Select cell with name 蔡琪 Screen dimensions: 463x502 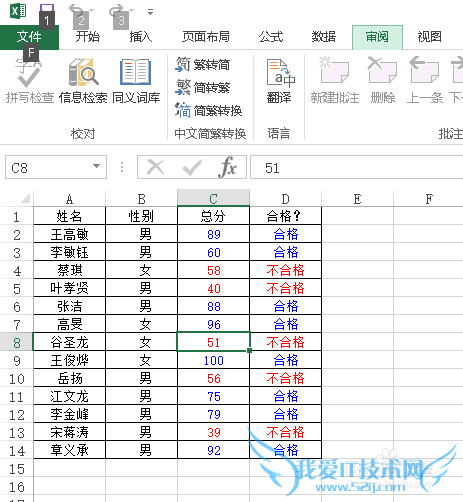(69, 270)
